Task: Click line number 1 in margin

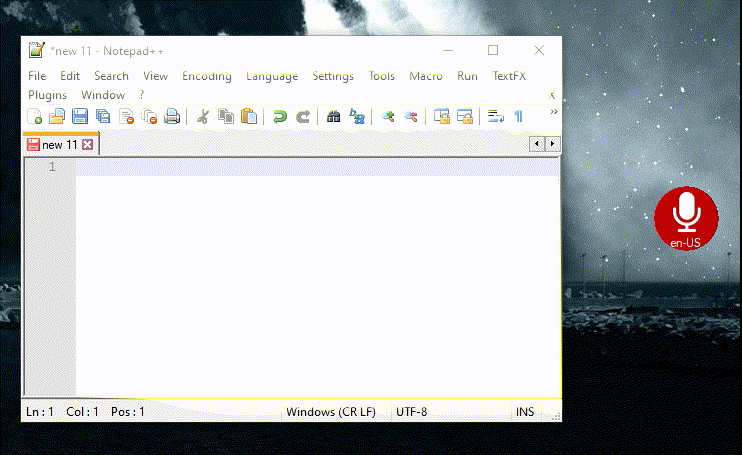Action: 52,166
